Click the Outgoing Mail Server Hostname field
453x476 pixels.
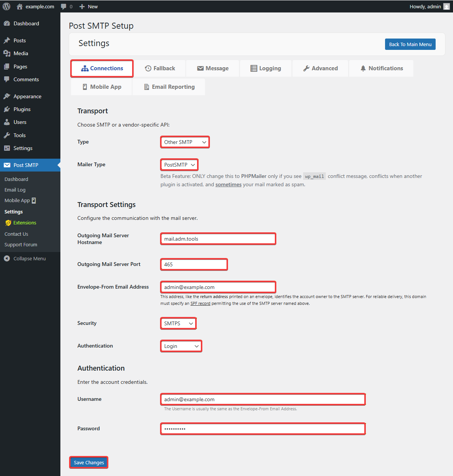(218, 239)
